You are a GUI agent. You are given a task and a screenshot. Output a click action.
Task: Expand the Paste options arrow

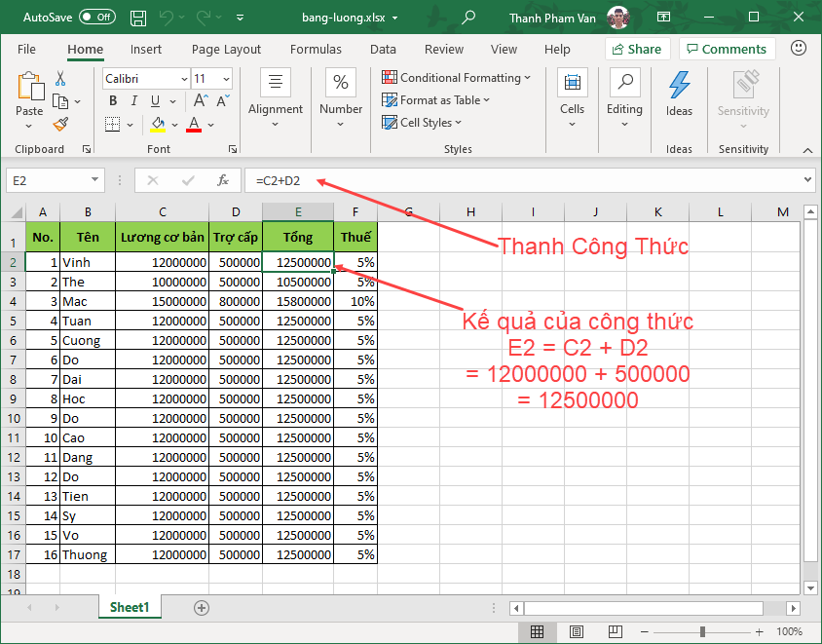pyautogui.click(x=29, y=126)
